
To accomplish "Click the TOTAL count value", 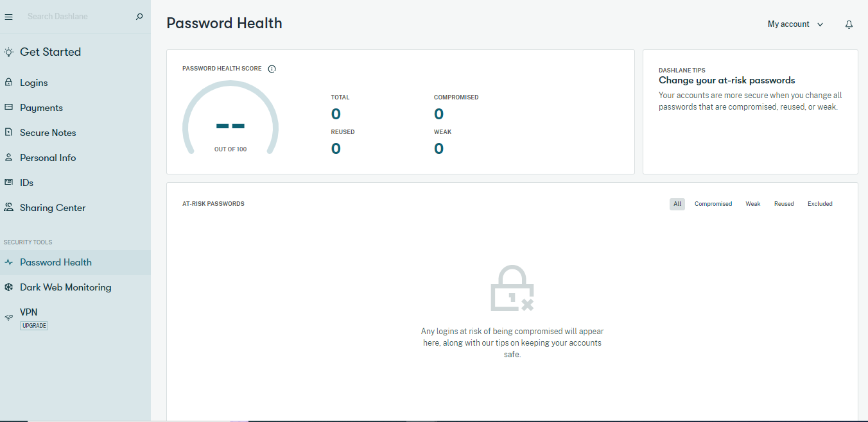I will [x=336, y=114].
